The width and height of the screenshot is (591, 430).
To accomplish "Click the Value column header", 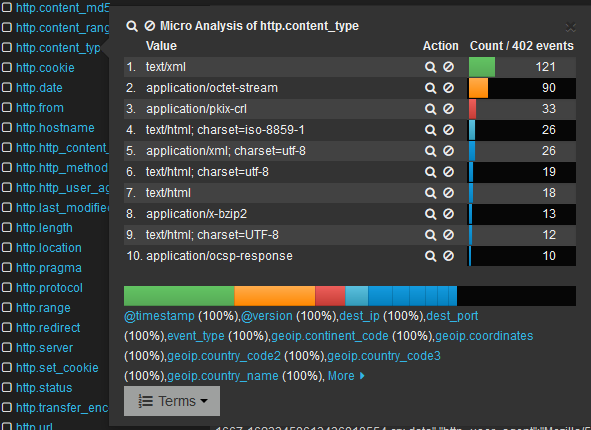I will 161,46.
